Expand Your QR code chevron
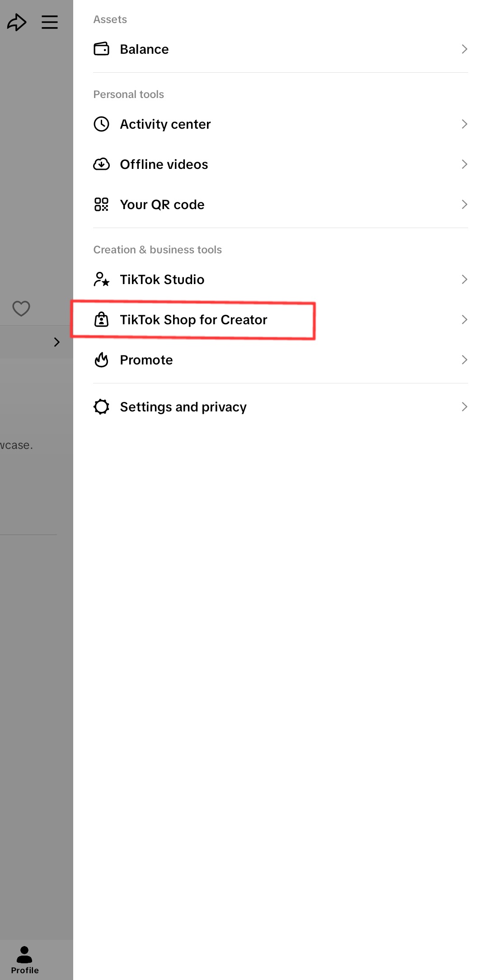The width and height of the screenshot is (488, 980). point(464,204)
